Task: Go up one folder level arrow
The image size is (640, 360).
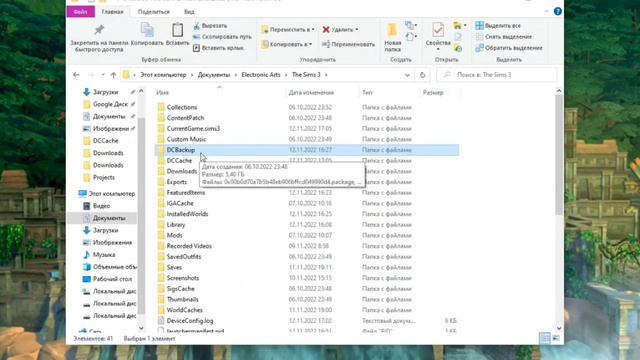Action: [113, 75]
